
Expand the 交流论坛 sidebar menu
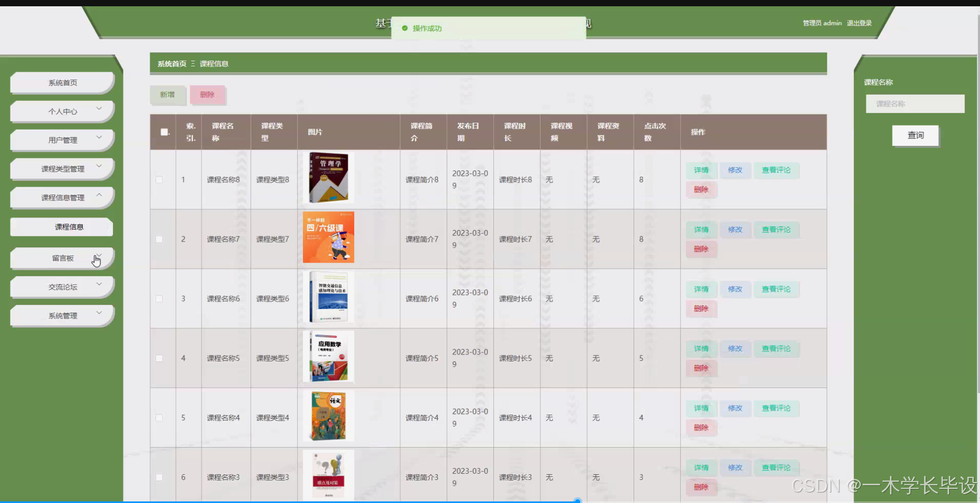point(62,287)
